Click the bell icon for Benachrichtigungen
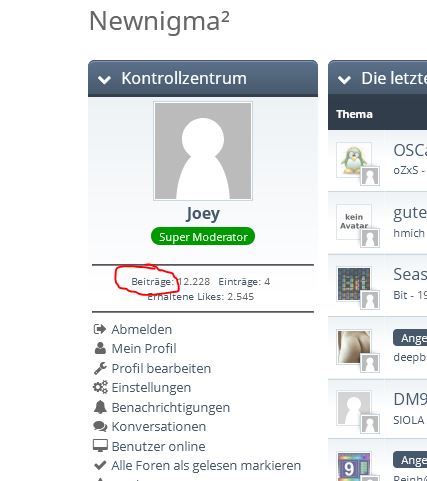The image size is (427, 481). click(100, 407)
